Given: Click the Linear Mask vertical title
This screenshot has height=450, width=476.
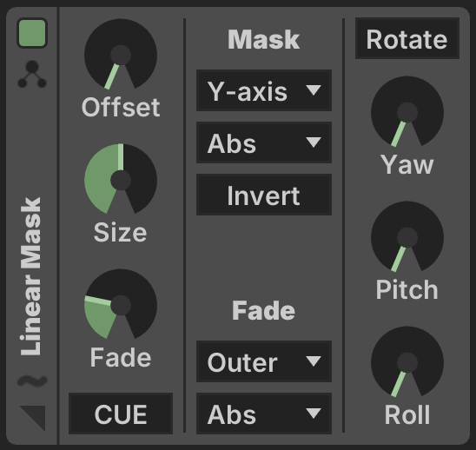Looking at the screenshot, I should (x=30, y=276).
